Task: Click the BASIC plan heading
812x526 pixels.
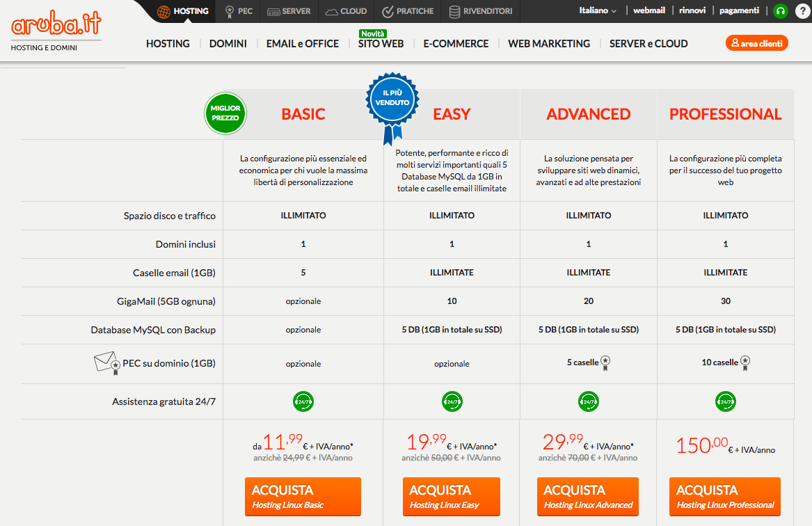Action: (x=303, y=114)
